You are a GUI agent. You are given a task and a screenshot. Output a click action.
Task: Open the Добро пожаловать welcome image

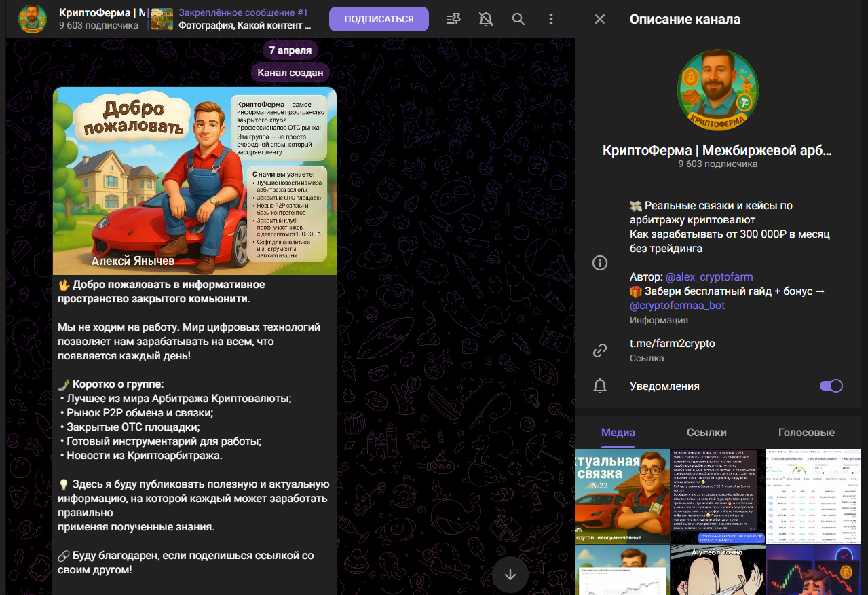195,181
